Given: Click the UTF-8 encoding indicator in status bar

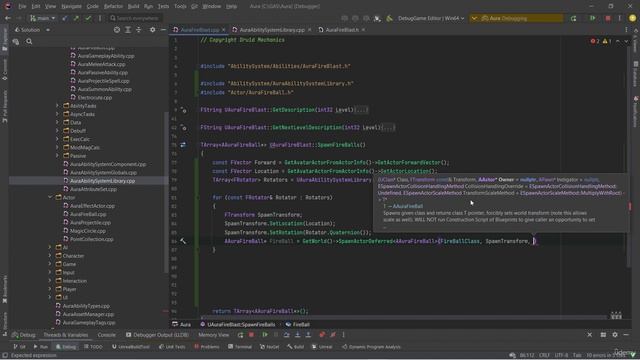Looking at the screenshot, I should (x=561, y=355).
